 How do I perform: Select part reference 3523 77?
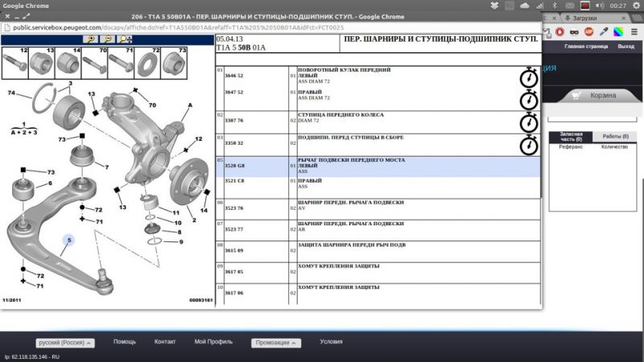tap(233, 229)
